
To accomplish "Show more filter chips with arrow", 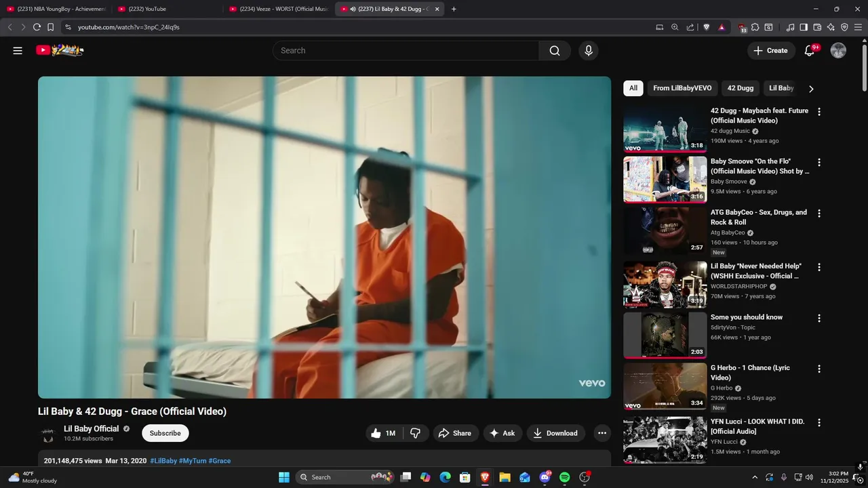I will (x=811, y=89).
